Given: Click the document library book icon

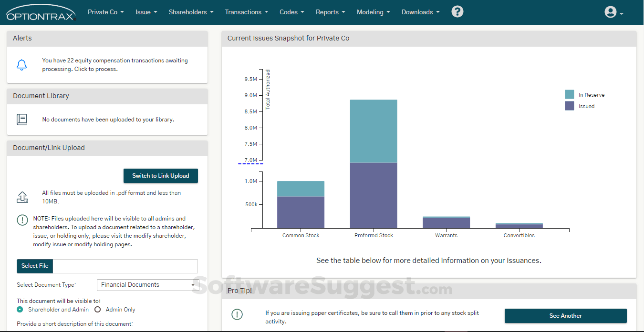Looking at the screenshot, I should click(x=21, y=120).
